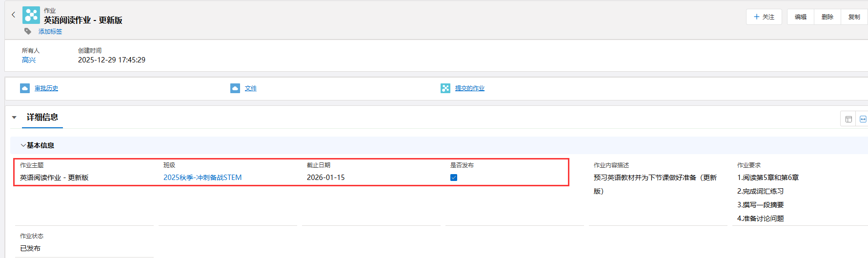Screen dimensions: 868x258
Task: Open owner profile 高兴
Action: click(29, 60)
